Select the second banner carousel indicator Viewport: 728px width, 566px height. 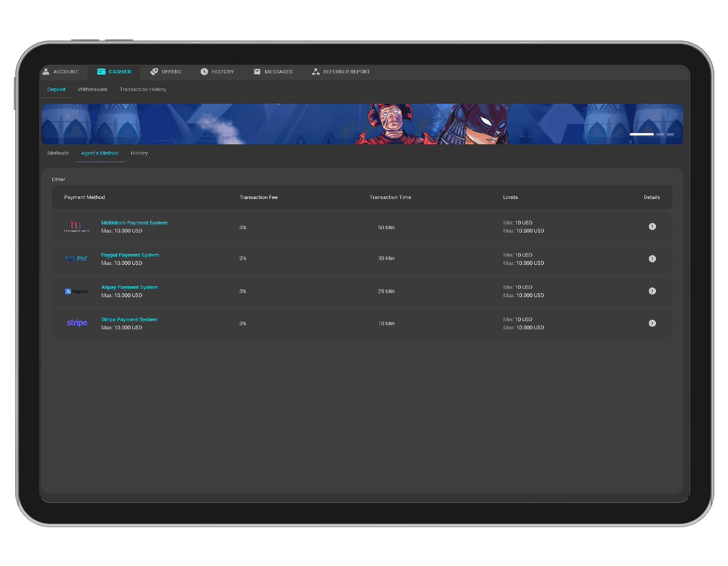coord(660,134)
